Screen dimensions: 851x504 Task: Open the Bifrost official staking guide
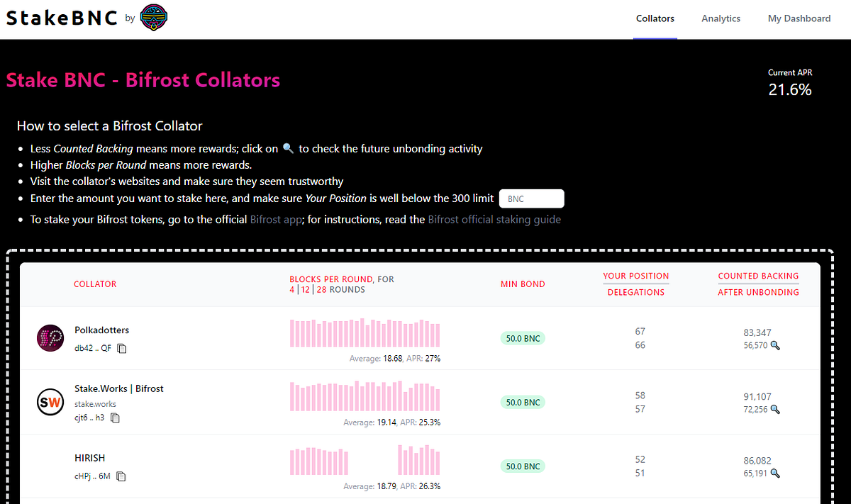pos(494,220)
